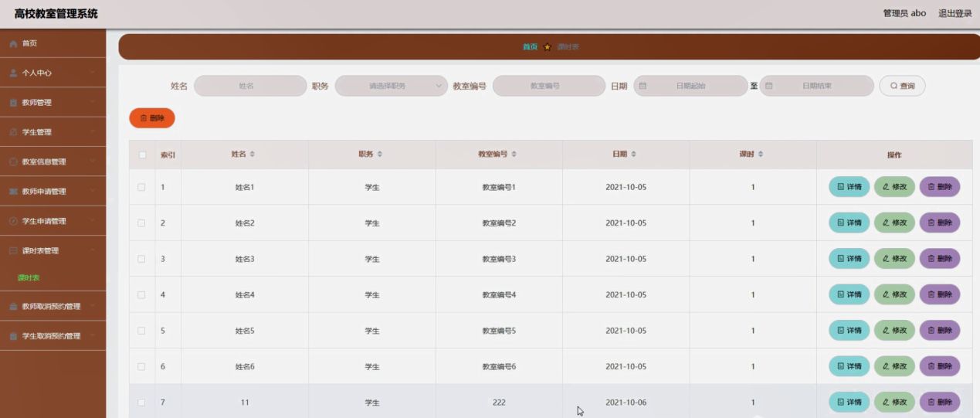This screenshot has width=980, height=418.
Task: Click 修改 for row 姓名2
Action: point(894,223)
